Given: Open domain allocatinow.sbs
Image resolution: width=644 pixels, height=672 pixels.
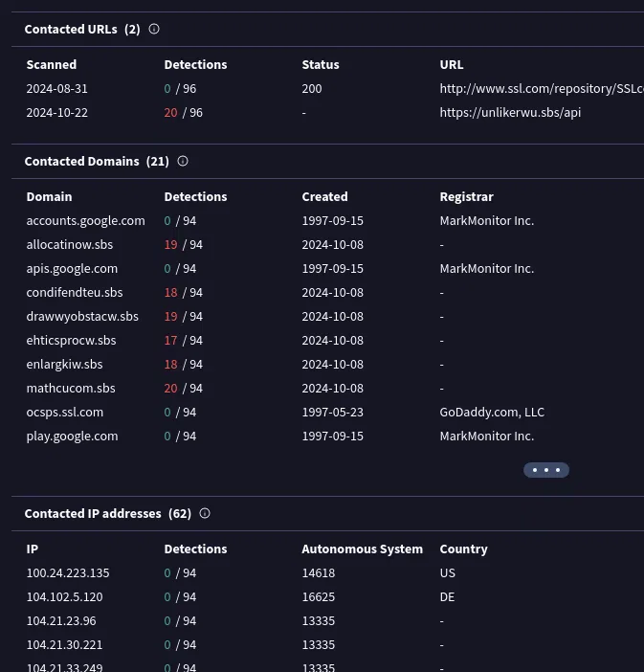Looking at the screenshot, I should (70, 245).
